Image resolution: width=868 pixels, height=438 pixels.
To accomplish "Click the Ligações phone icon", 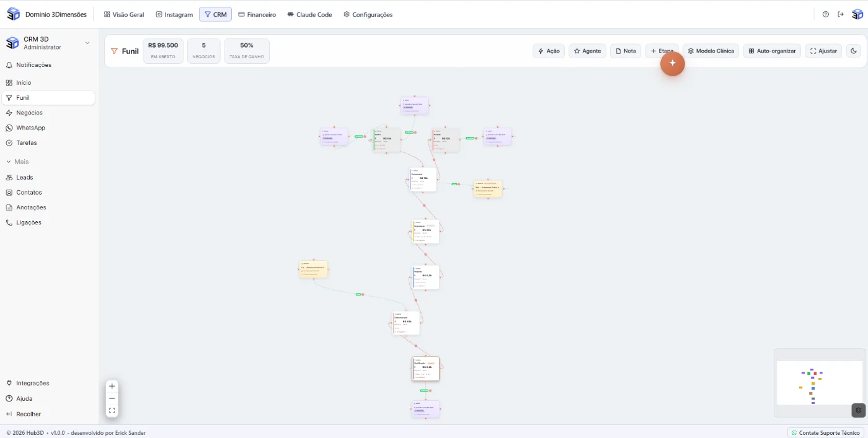I will point(9,222).
